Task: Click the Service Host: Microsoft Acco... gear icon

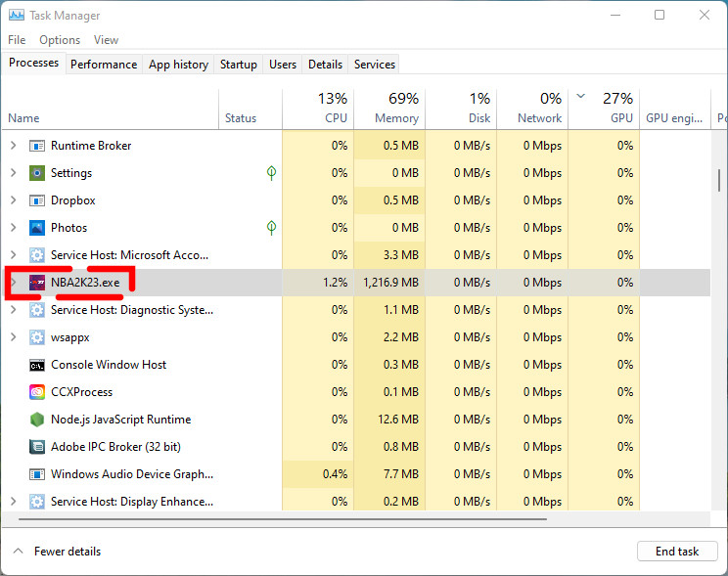Action: tap(37, 255)
